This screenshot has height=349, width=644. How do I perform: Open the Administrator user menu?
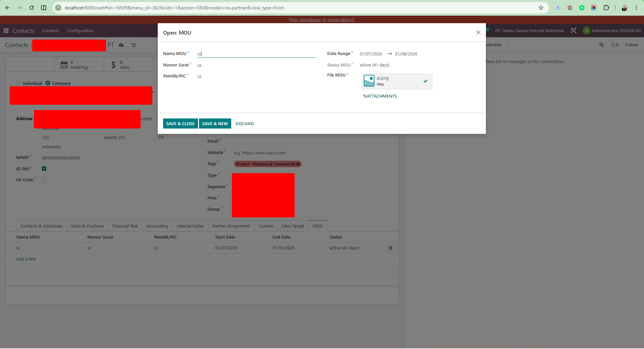click(x=612, y=31)
